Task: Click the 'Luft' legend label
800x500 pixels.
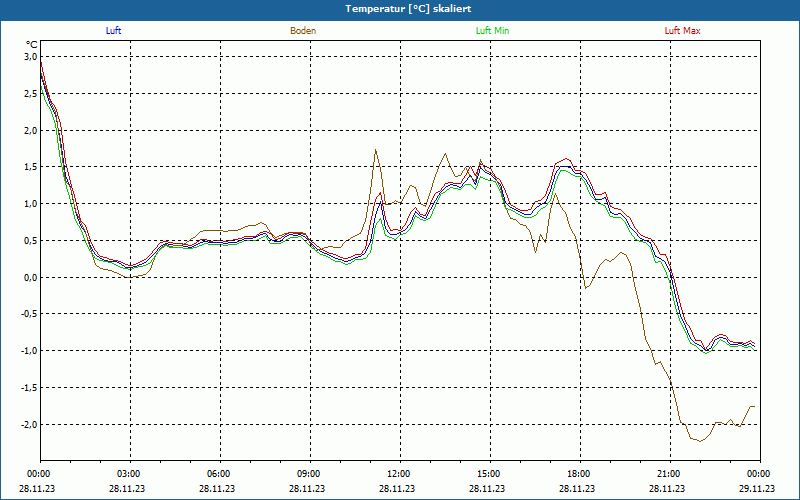Action: 113,31
